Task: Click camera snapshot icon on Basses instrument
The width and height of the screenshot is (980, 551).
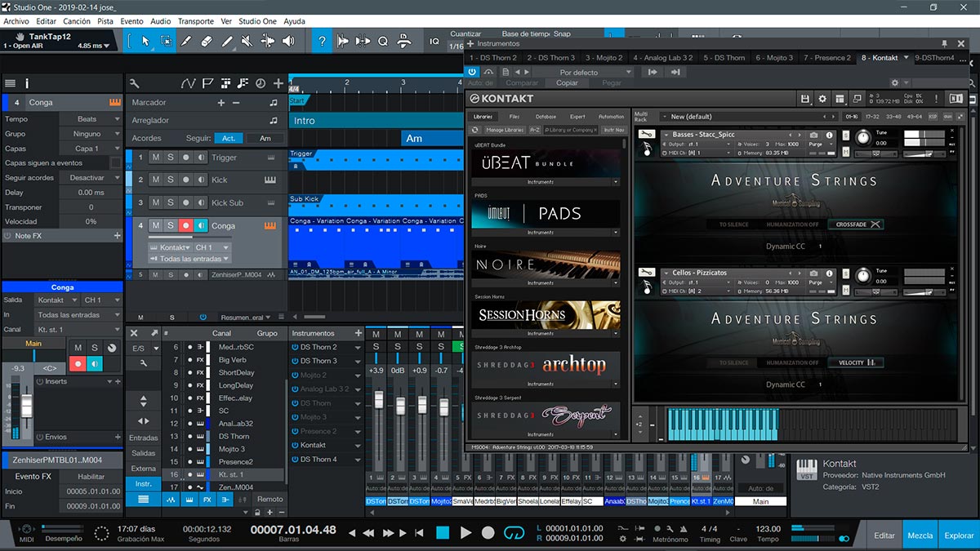Action: coord(813,135)
